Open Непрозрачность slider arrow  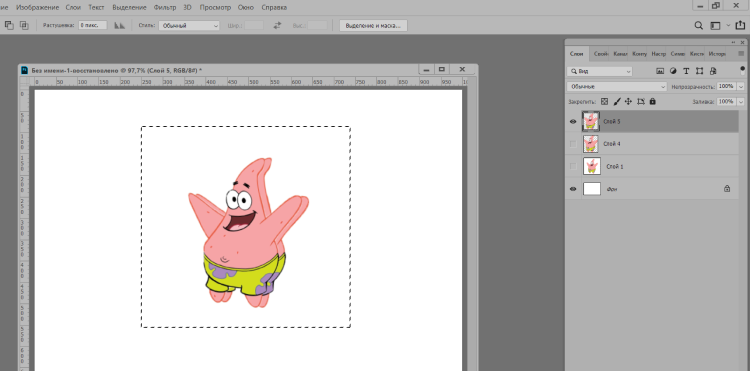coord(741,87)
